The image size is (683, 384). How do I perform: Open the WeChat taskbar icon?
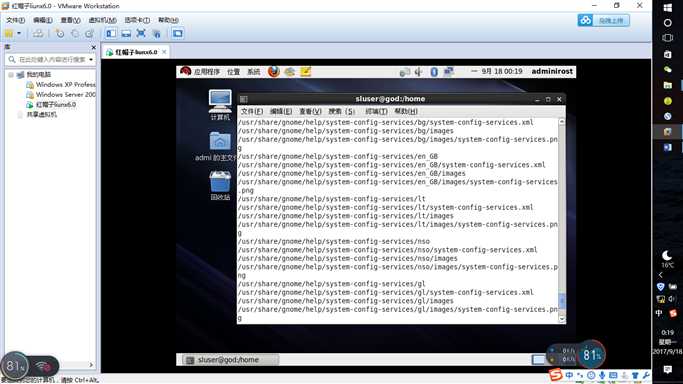[x=667, y=69]
